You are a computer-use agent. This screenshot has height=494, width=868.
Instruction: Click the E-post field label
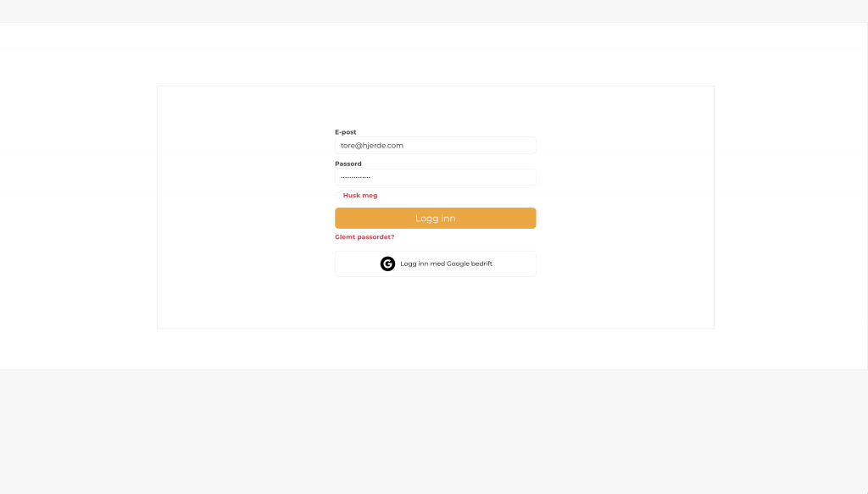pyautogui.click(x=346, y=132)
